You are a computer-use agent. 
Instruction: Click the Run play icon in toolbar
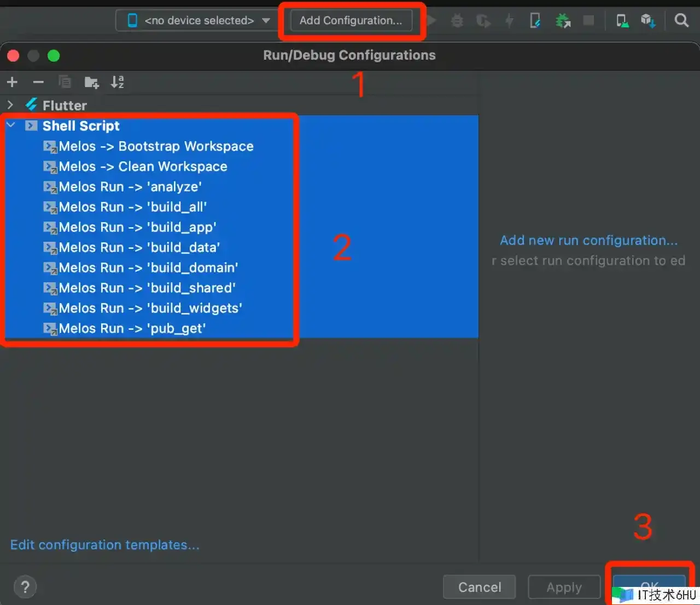(432, 21)
